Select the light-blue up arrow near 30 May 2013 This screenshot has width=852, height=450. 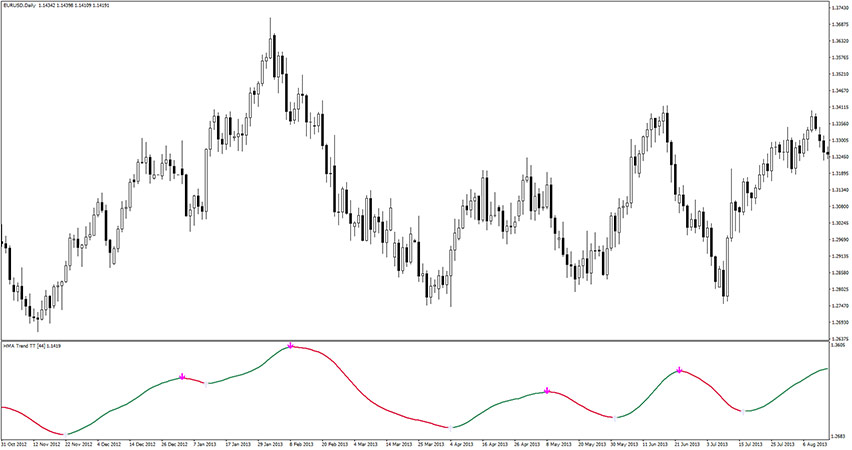pos(615,418)
